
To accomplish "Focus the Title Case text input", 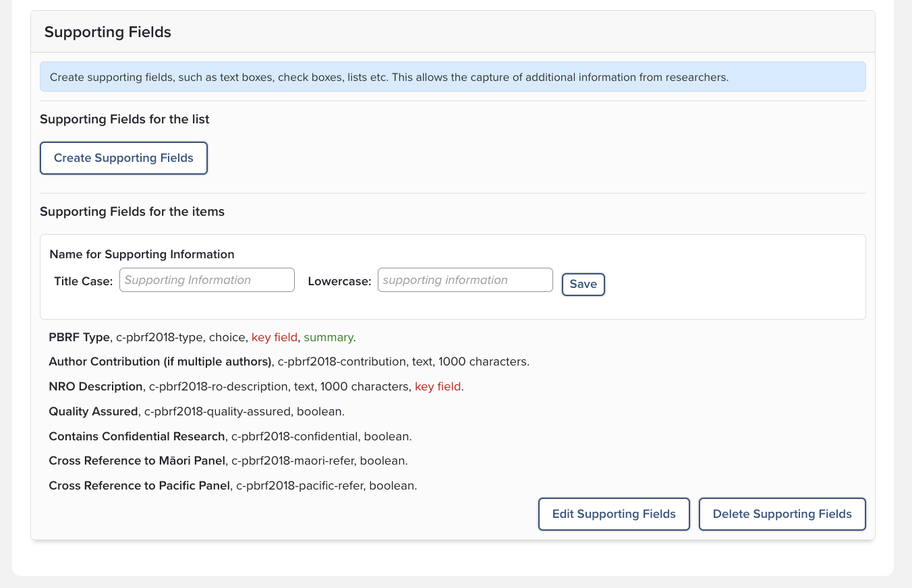I will point(206,280).
